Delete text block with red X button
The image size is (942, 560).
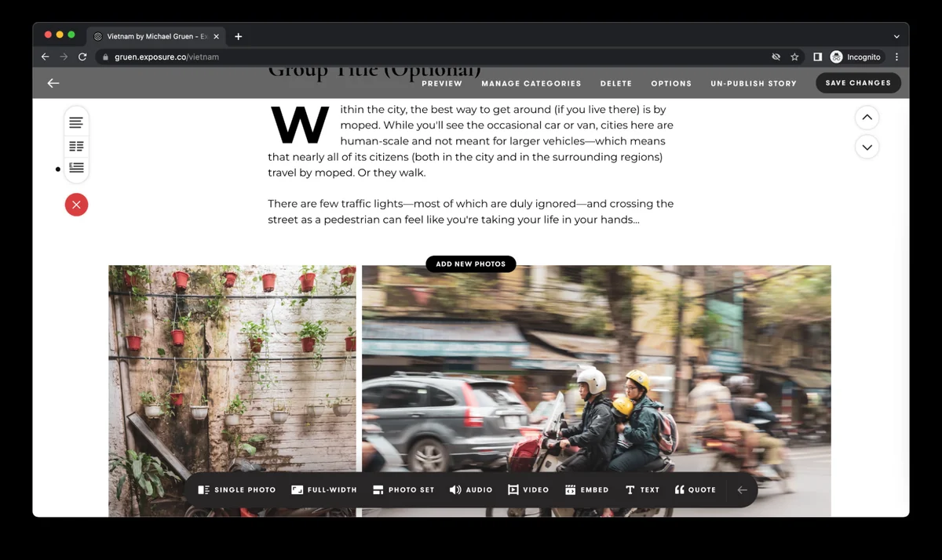(76, 205)
